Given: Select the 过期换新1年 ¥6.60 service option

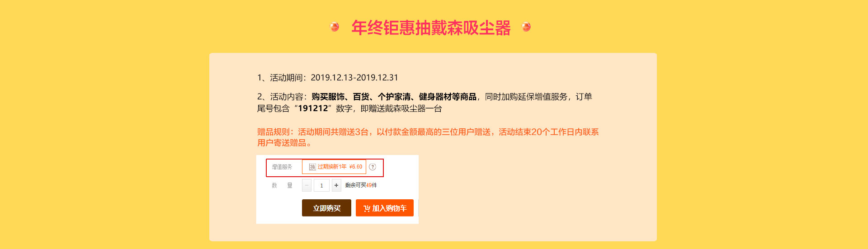Looking at the screenshot, I should [334, 167].
